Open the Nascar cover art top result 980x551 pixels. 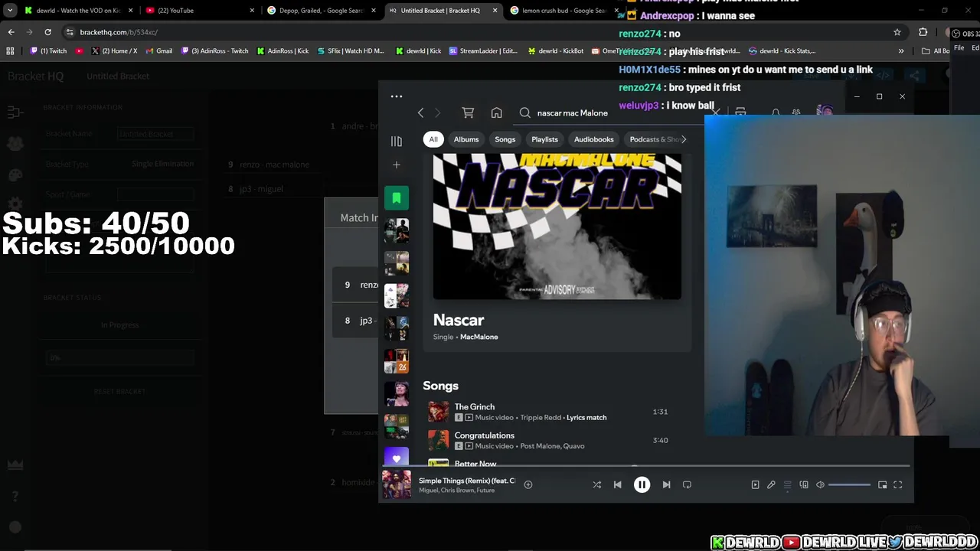click(557, 227)
